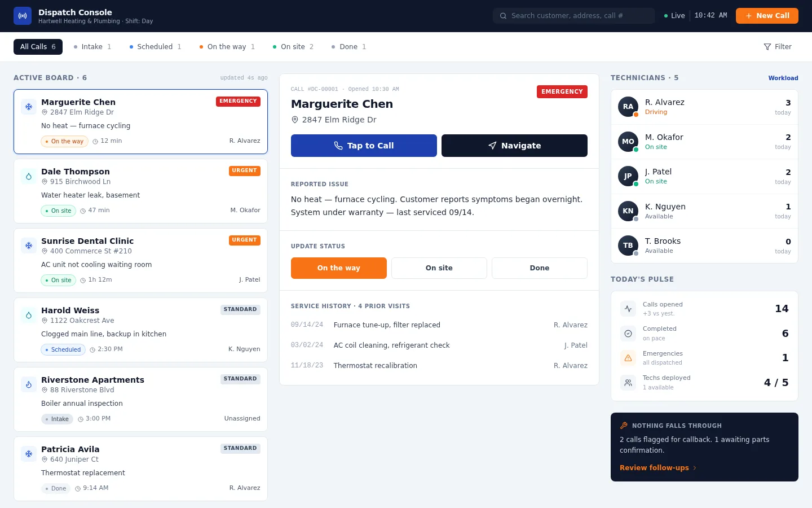Click the water drop icon on Dale Thompson card
The width and height of the screenshot is (812, 508).
pyautogui.click(x=29, y=176)
